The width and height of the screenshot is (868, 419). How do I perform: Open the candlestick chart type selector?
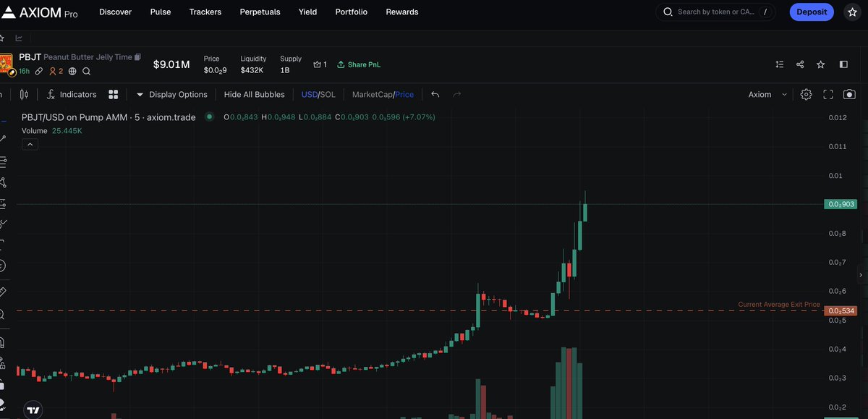pyautogui.click(x=24, y=94)
